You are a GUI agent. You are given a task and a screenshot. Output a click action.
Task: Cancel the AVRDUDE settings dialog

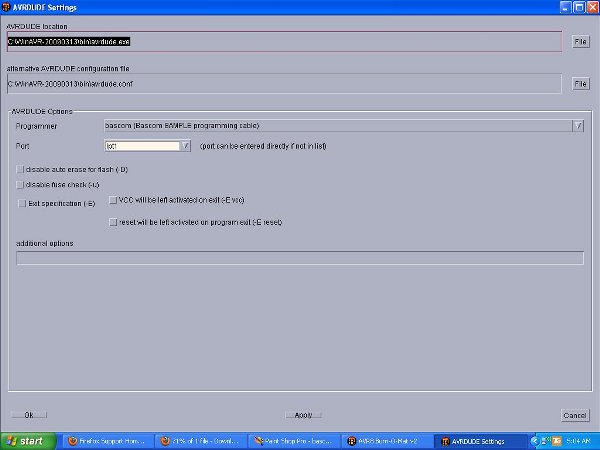point(575,415)
